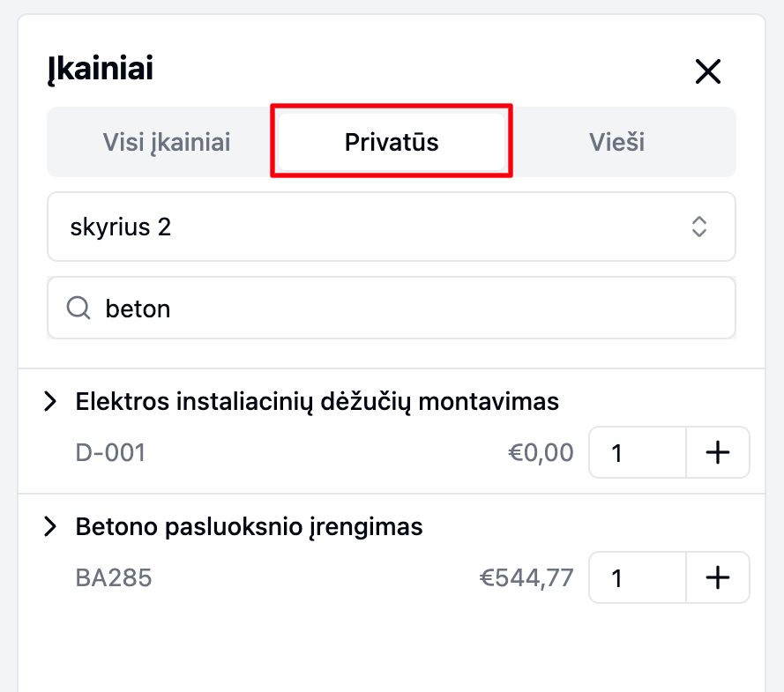Close the Įkainiai panel
The width and height of the screenshot is (784, 692).
tap(708, 71)
